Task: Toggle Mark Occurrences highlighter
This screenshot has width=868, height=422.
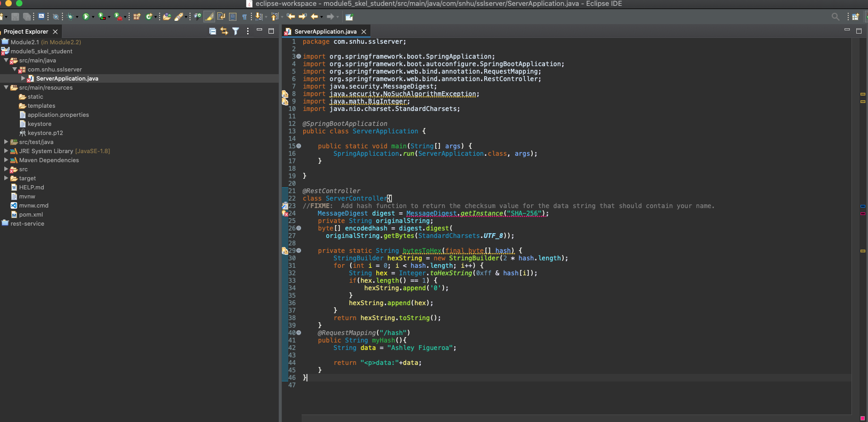Action: (x=209, y=17)
